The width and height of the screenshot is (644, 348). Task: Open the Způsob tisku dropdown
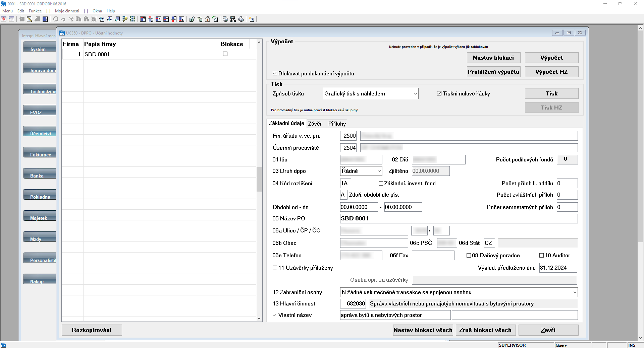point(371,93)
